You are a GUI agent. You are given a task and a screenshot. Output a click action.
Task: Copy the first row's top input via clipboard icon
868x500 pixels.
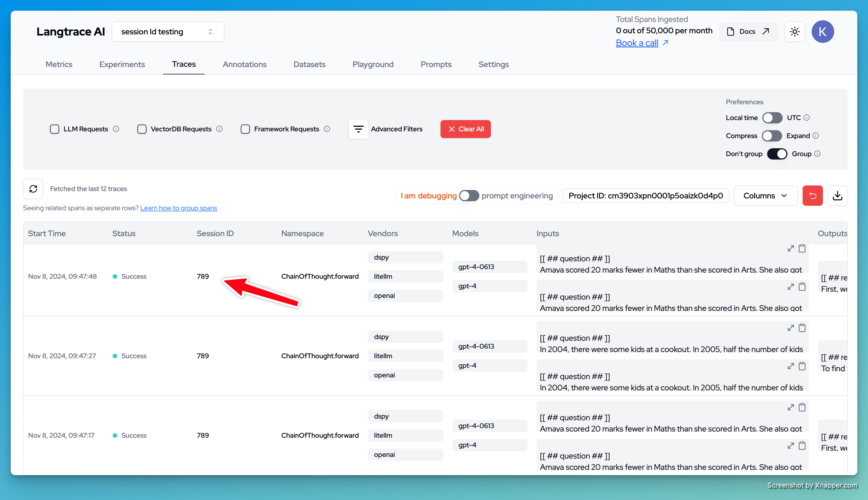(x=802, y=248)
